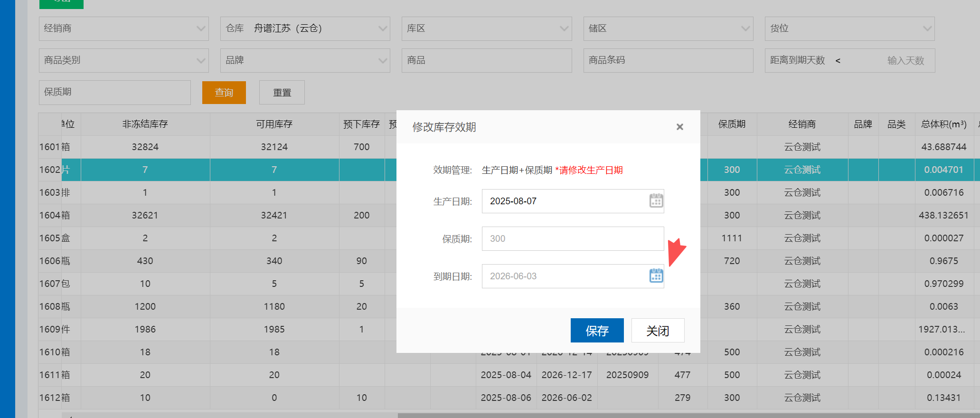
Task: Open the 仓库 dropdown showing 舟谱江苏
Action: (305, 28)
